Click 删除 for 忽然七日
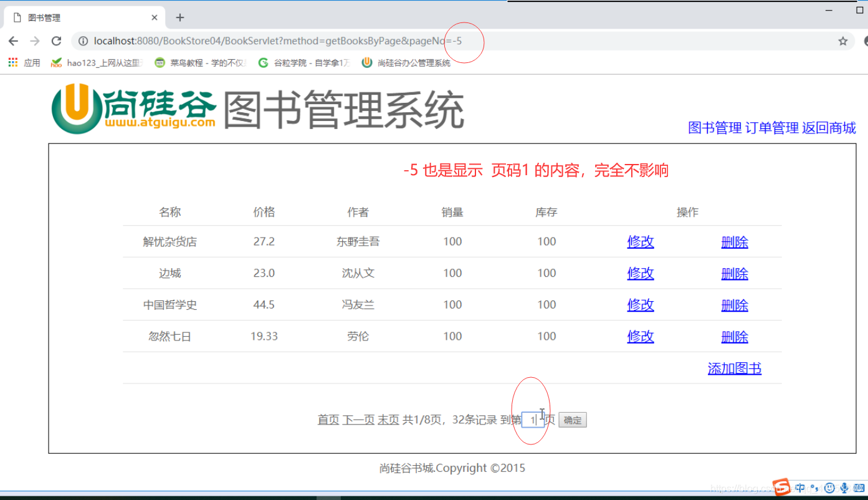 pyautogui.click(x=735, y=337)
